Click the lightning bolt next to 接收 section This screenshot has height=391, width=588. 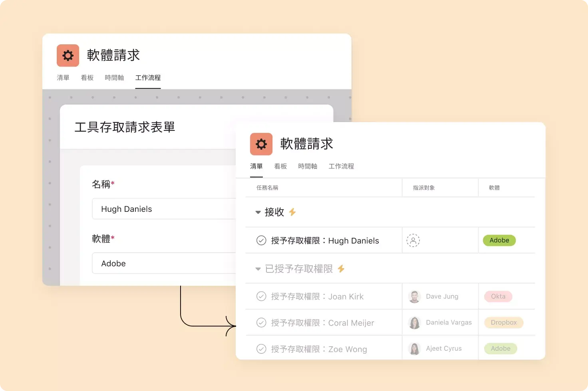pos(292,212)
